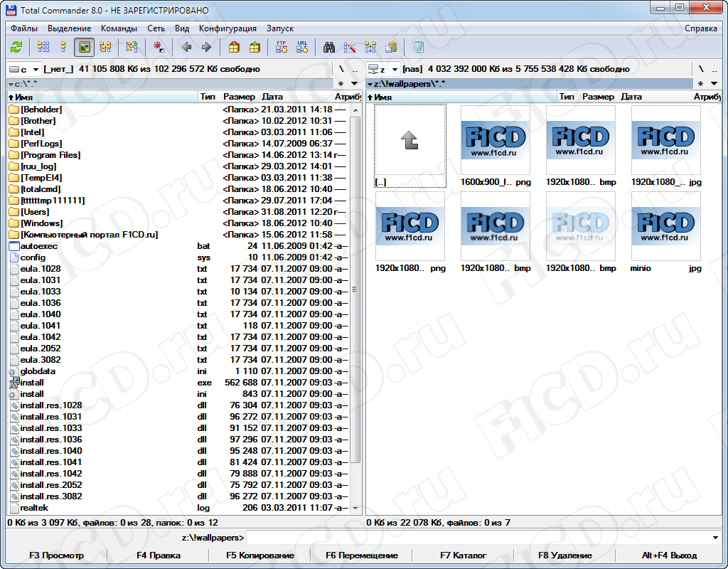Open the Сеть menu
728x569 pixels.
click(156, 28)
